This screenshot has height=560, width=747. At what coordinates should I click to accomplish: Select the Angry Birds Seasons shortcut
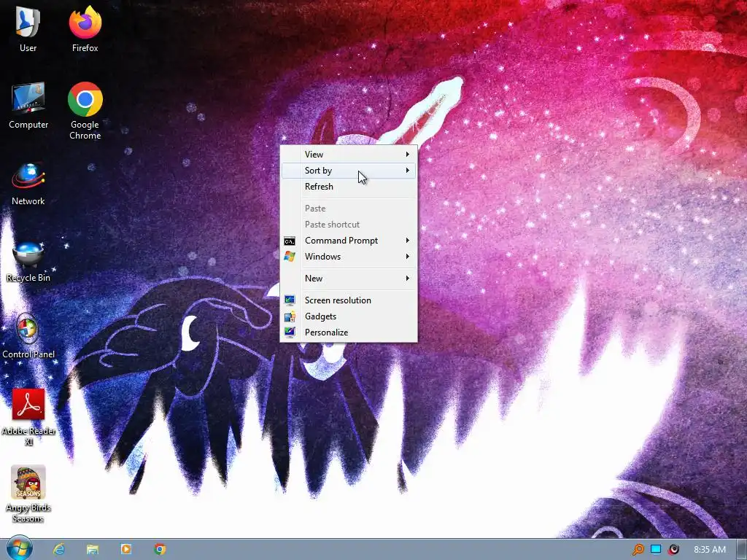(x=28, y=494)
